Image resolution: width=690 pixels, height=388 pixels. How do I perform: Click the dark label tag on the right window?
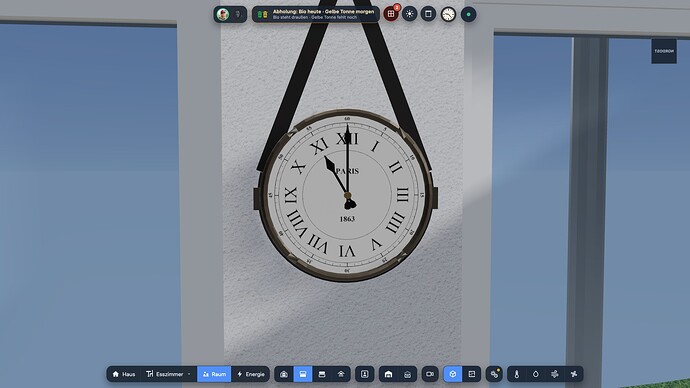(664, 51)
